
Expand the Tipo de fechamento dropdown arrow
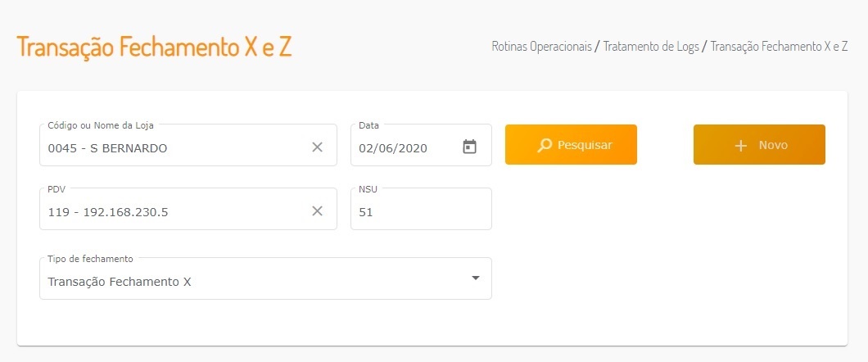tap(475, 278)
